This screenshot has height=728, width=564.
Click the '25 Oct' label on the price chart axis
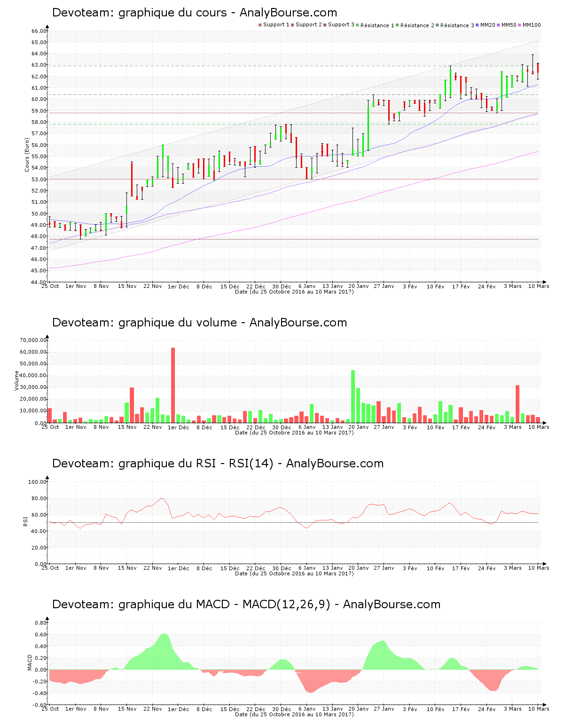(50, 286)
